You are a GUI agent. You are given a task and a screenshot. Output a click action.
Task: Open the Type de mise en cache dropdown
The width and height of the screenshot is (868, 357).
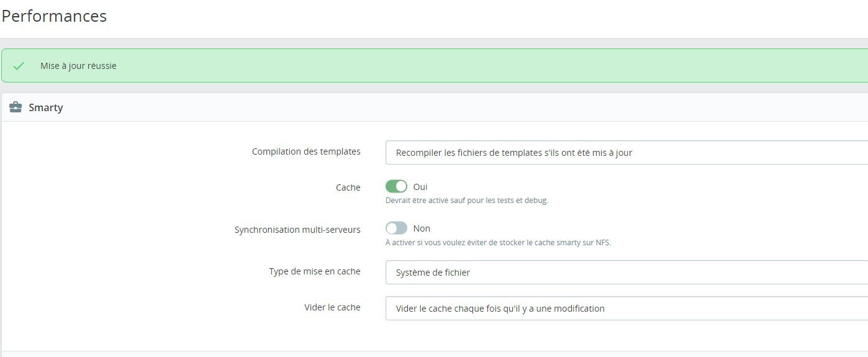click(626, 272)
